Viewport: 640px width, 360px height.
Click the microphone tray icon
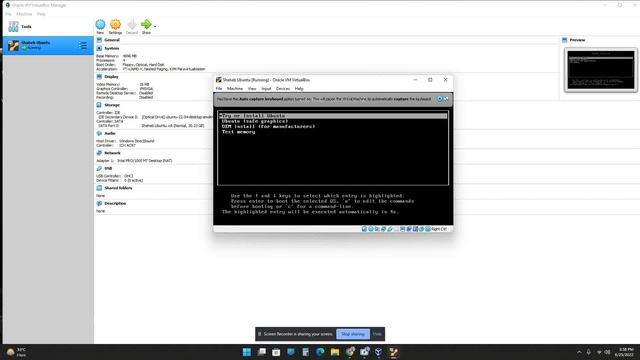(589, 352)
